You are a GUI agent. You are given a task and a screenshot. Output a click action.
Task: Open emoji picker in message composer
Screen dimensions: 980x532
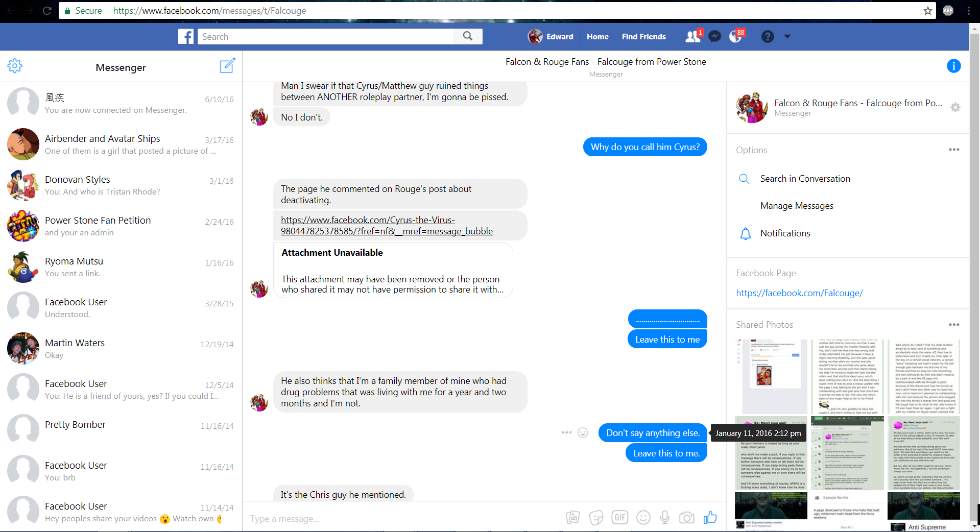pyautogui.click(x=643, y=518)
